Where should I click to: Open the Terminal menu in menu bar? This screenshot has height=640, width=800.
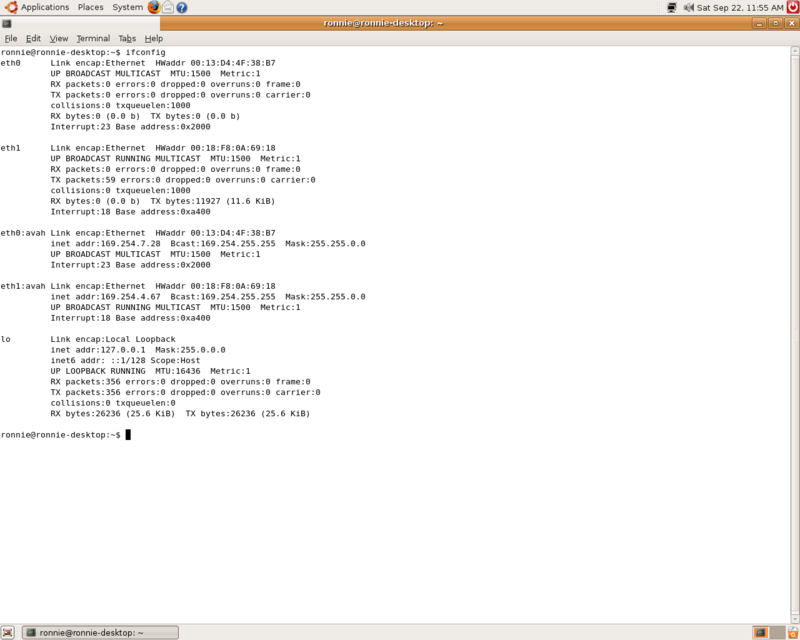coord(93,38)
